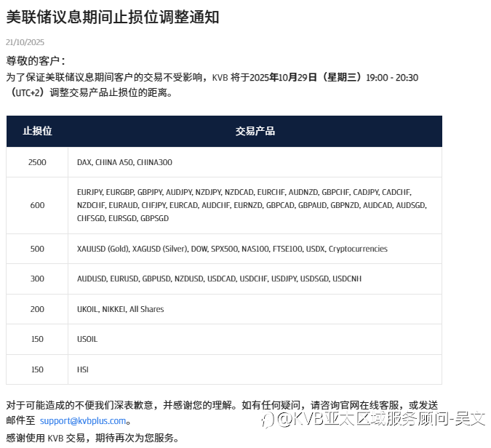Select the 150 cell beside HSI
The width and height of the screenshot is (491, 448).
(37, 369)
